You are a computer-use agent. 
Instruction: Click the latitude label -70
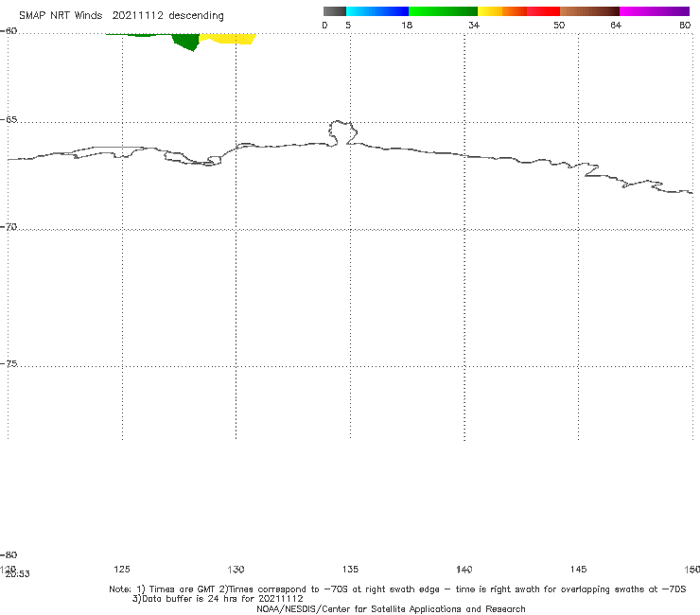[x=9, y=227]
